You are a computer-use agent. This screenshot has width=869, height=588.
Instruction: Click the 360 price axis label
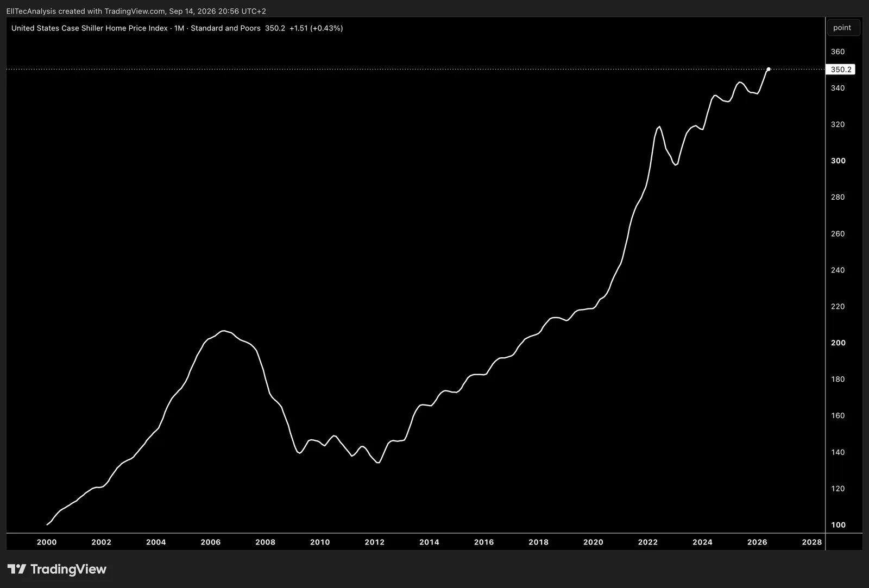[837, 52]
